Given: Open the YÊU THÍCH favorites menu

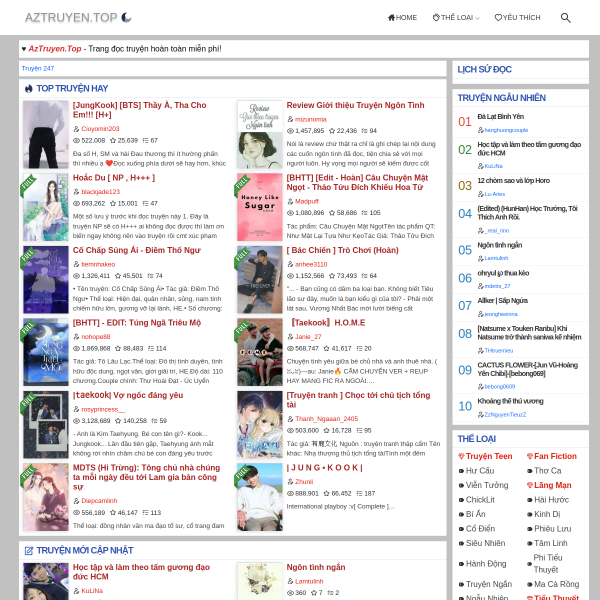Looking at the screenshot, I should point(517,18).
